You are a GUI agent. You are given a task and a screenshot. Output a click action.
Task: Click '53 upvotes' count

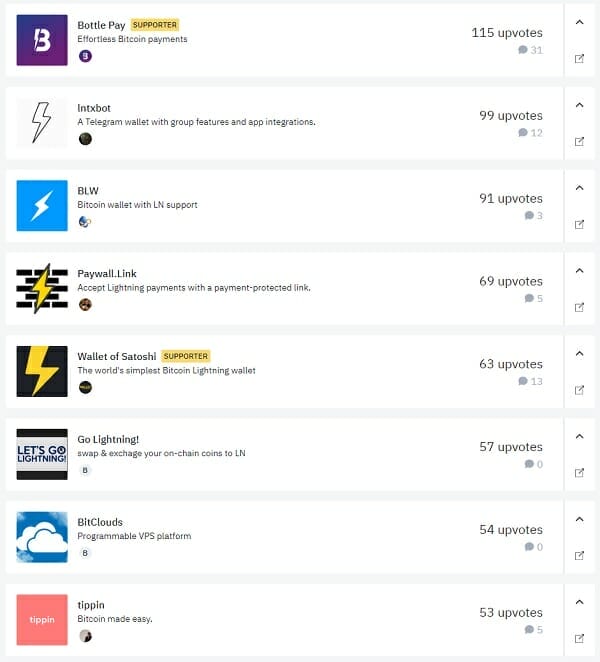click(x=511, y=612)
